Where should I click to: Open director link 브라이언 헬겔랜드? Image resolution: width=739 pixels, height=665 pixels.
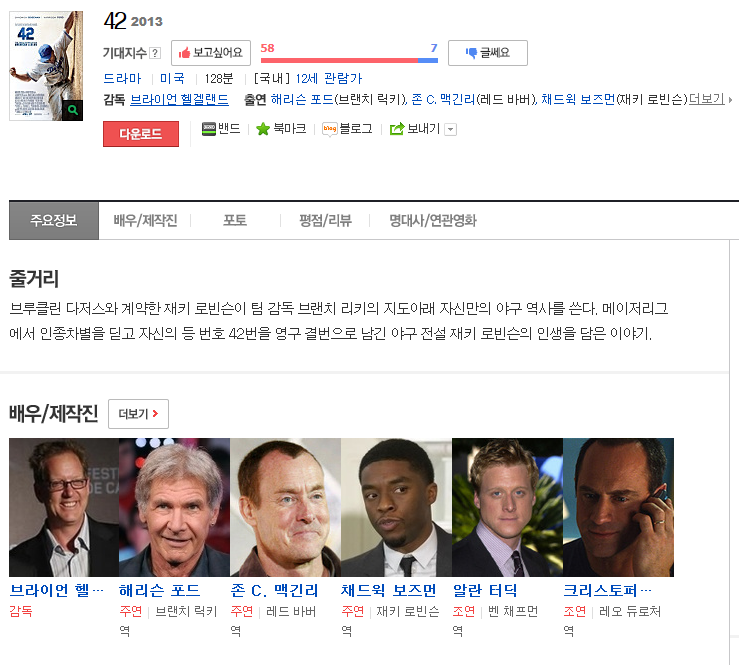point(179,99)
